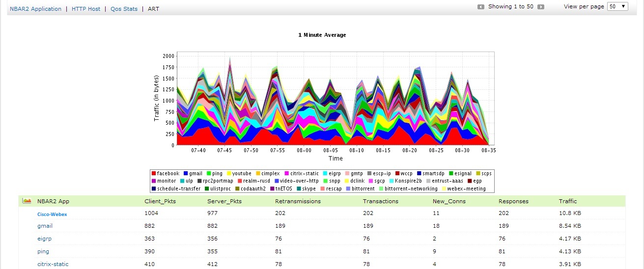Click the rpc2portmap legend label
This screenshot has height=269, width=644.
[218, 181]
